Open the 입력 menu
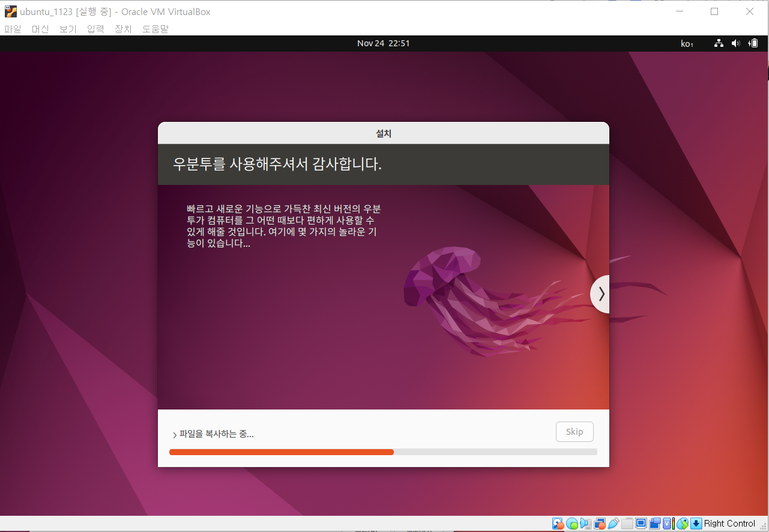The width and height of the screenshot is (769, 532). tap(95, 29)
